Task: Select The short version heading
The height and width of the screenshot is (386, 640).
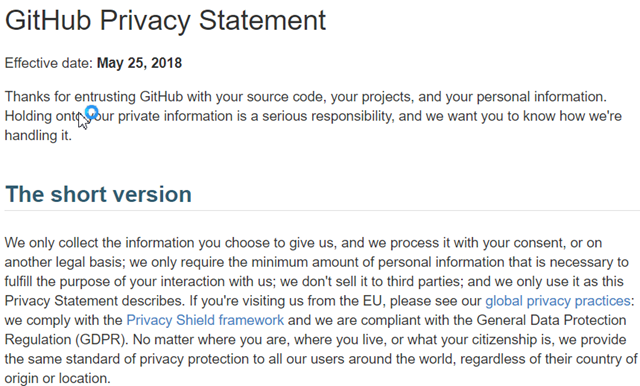Action: coord(98,194)
